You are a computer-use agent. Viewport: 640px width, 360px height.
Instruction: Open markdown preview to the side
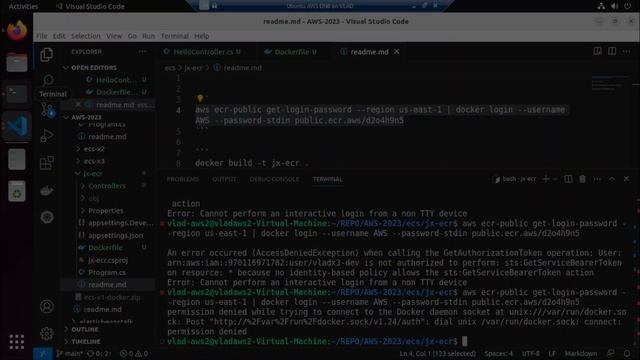(597, 51)
